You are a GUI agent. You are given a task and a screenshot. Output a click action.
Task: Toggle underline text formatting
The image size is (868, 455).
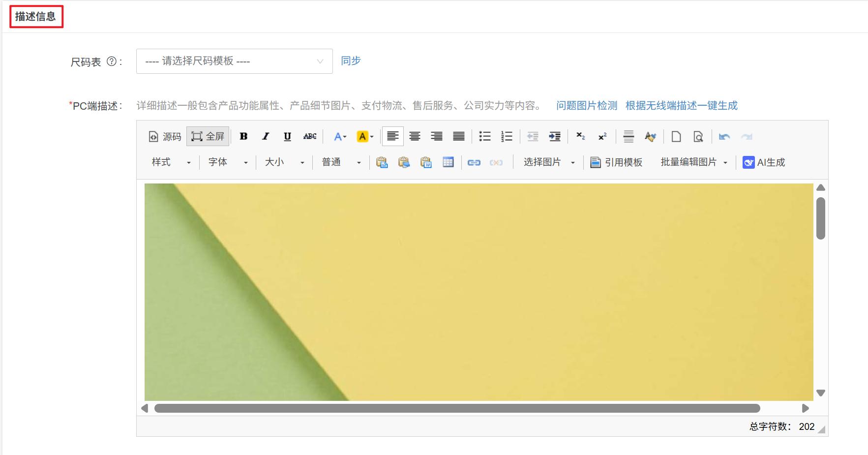pos(287,137)
